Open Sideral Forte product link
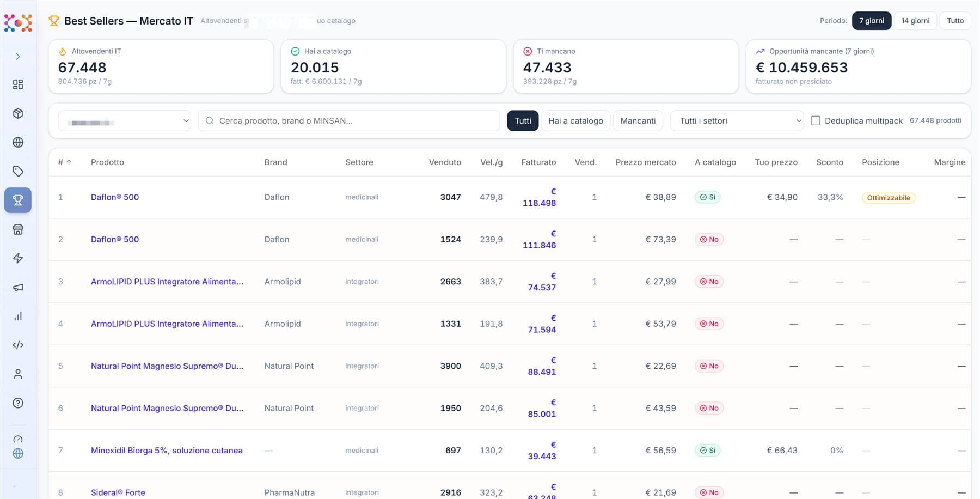 click(x=118, y=492)
